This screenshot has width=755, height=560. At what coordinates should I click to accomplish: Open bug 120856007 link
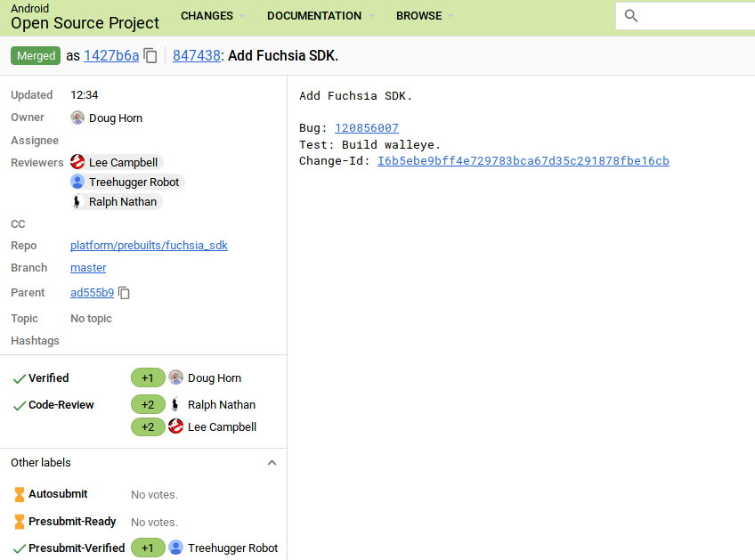click(x=367, y=127)
